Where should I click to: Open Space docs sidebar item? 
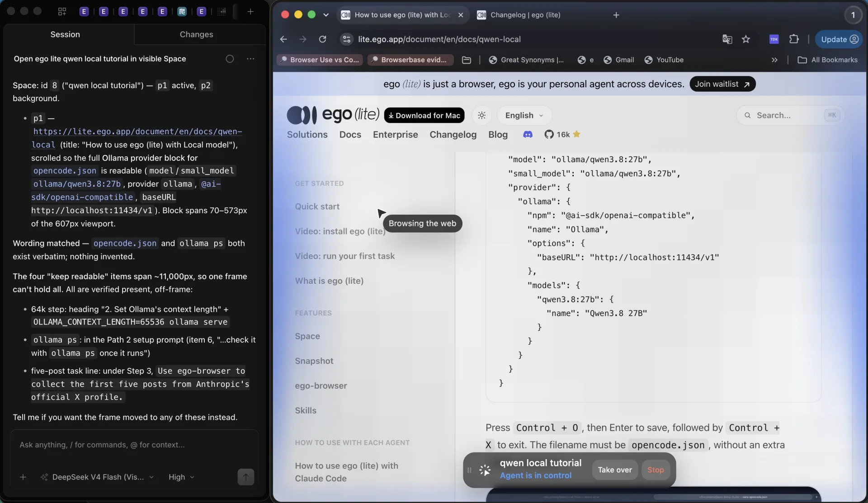tap(307, 336)
